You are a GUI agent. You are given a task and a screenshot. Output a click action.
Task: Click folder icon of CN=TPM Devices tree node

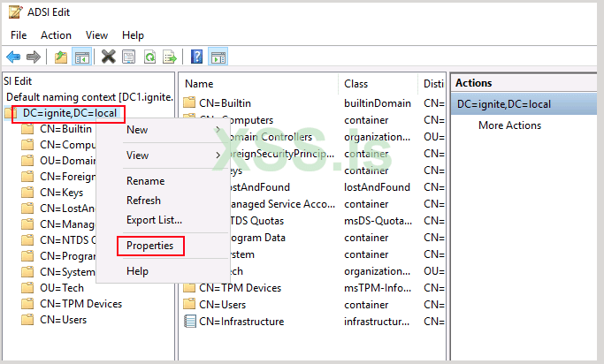[27, 304]
